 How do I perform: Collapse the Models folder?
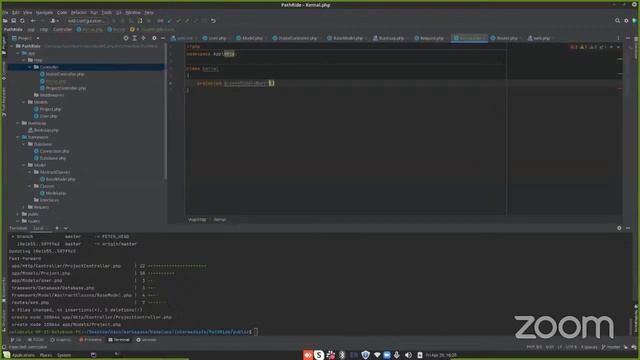tap(24, 102)
